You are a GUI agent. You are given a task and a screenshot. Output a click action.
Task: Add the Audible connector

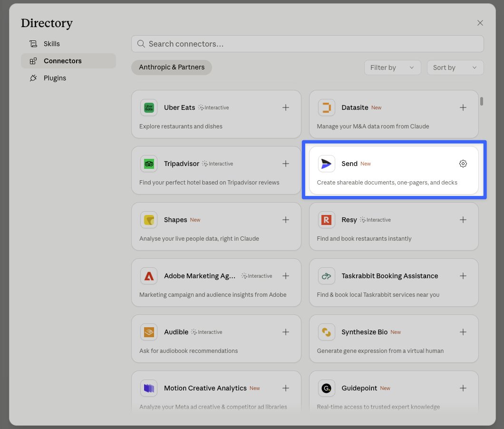coord(285,332)
